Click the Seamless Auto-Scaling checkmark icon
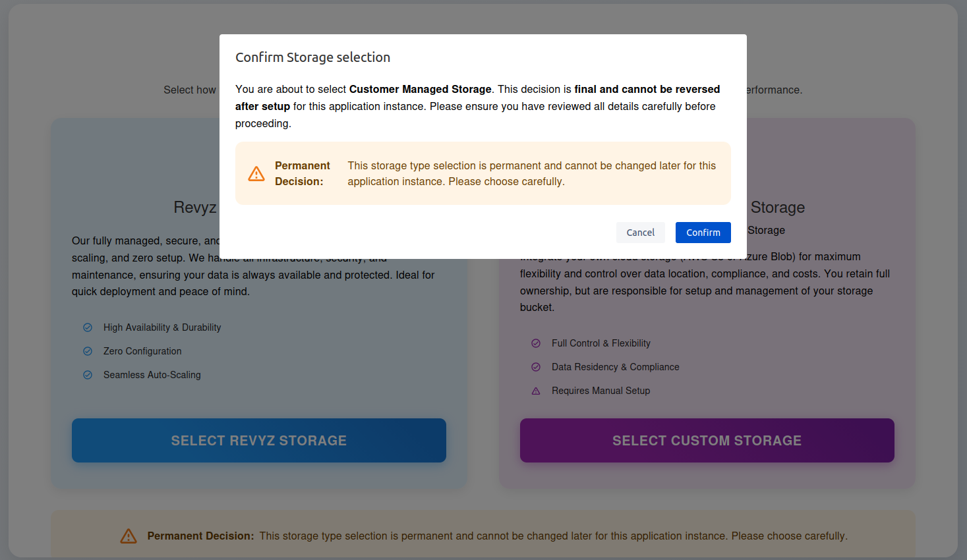This screenshot has width=967, height=560. pyautogui.click(x=88, y=375)
